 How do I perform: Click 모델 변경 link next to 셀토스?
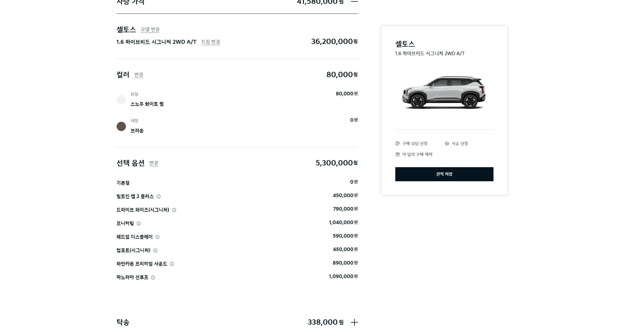150,30
